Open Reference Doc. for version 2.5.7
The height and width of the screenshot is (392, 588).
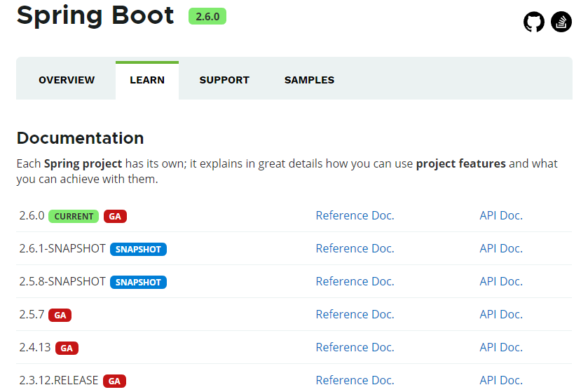(355, 314)
